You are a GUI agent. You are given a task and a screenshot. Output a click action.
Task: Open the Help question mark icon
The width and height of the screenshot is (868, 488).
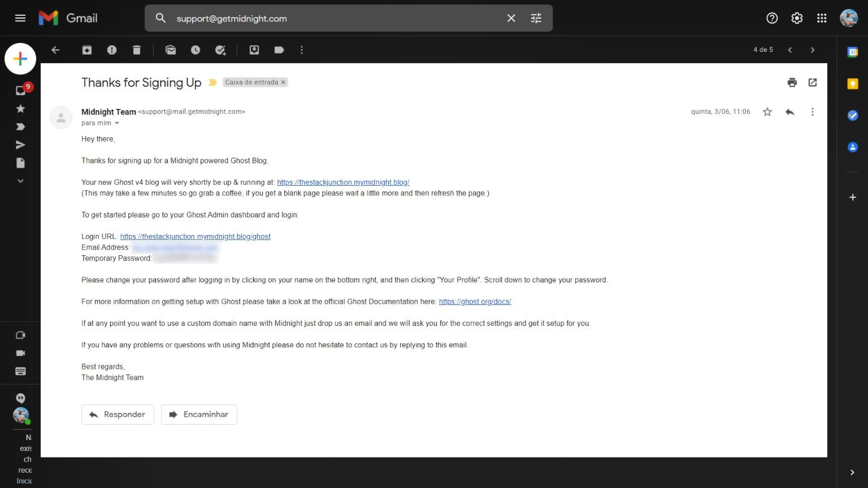tap(772, 18)
